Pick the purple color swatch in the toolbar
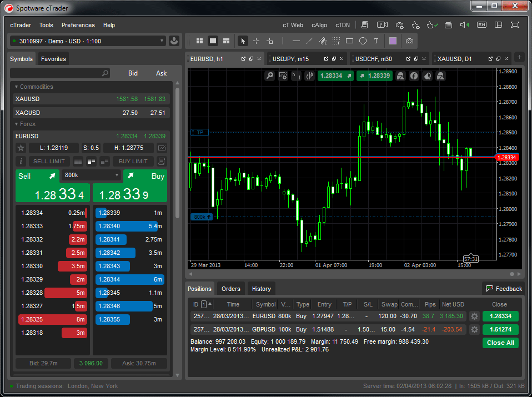532x397 pixels. point(394,41)
